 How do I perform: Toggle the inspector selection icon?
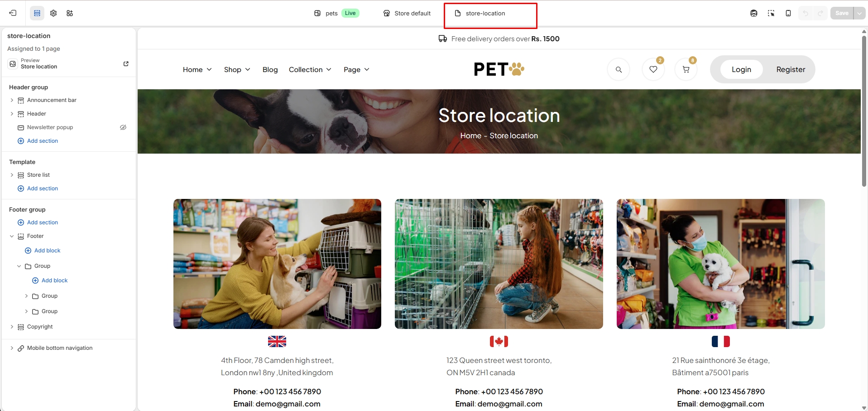click(771, 13)
